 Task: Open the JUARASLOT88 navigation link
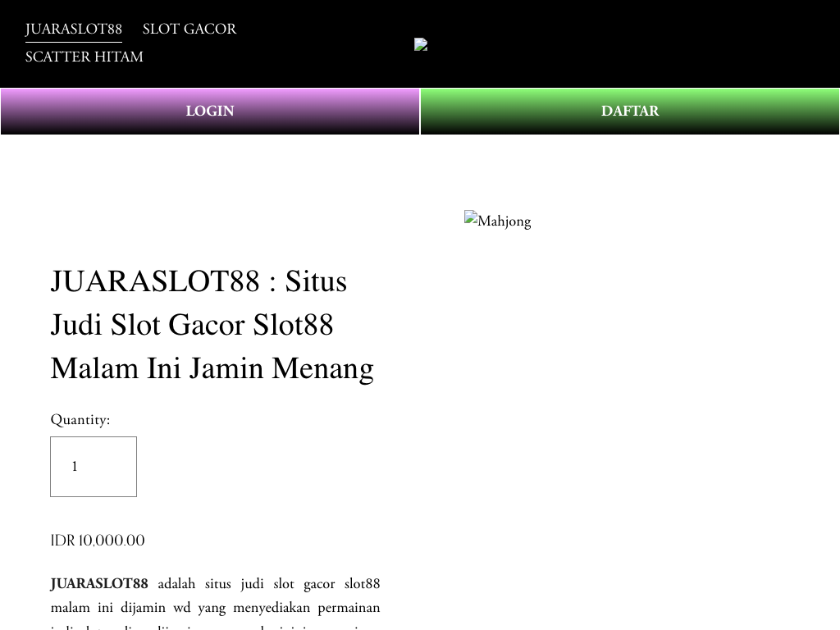(x=74, y=29)
